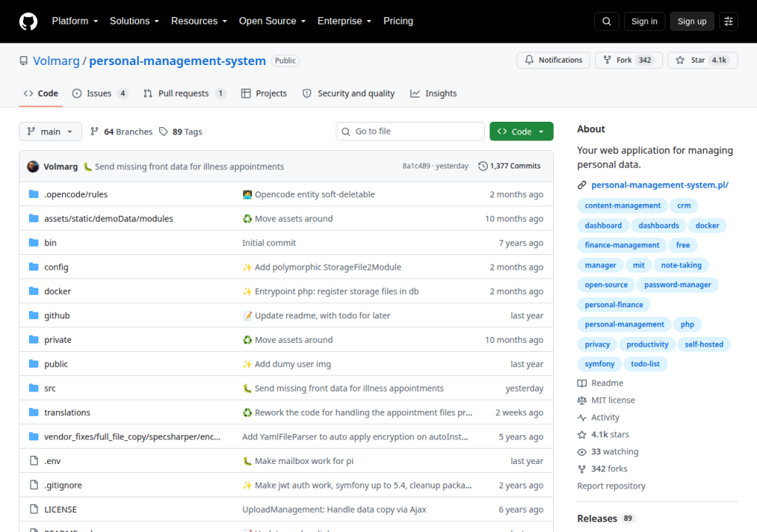This screenshot has height=532, width=757.
Task: Open 'Add dumy user img' commit message
Action: click(293, 364)
